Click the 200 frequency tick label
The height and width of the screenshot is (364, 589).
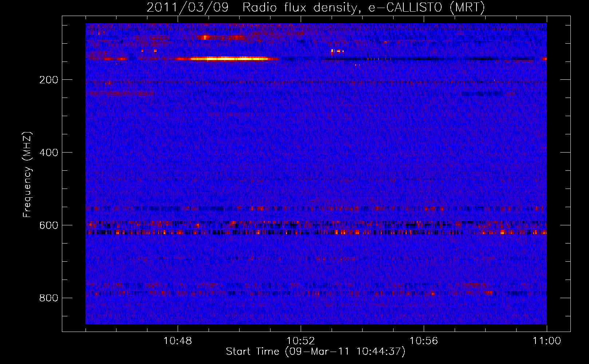coord(48,80)
